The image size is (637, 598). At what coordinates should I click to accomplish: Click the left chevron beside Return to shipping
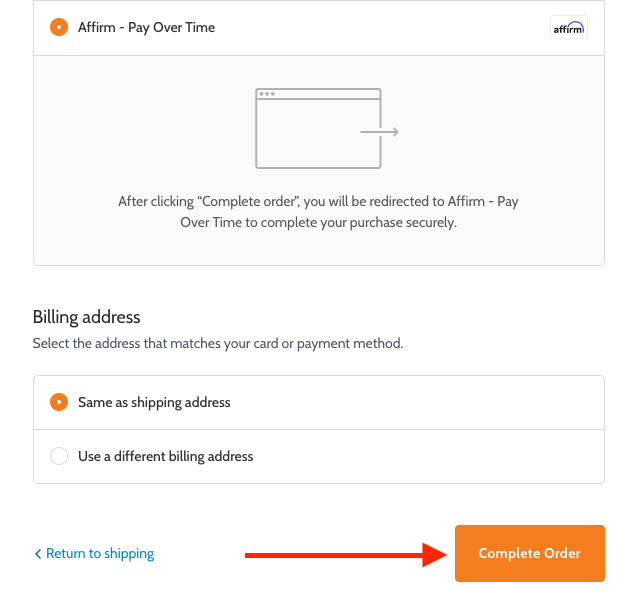pos(38,554)
